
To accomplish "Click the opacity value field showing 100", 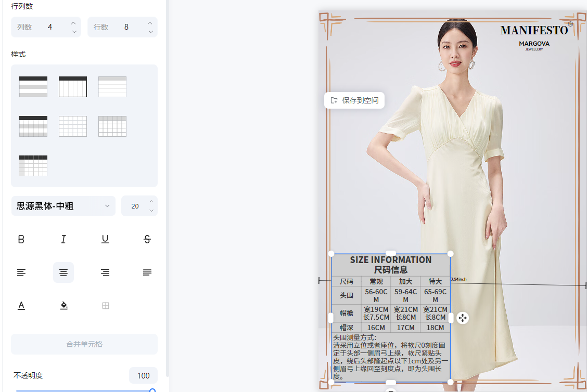I will (143, 375).
